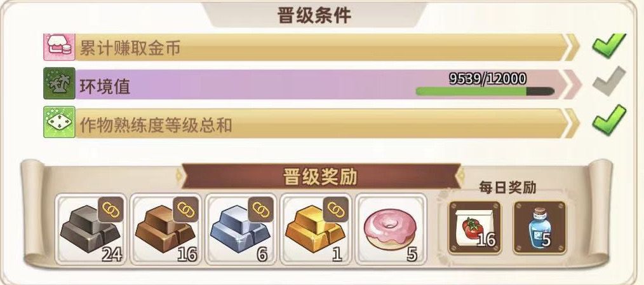Expand the 累计赚取金币 row arrow
644x285 pixels.
(573, 47)
